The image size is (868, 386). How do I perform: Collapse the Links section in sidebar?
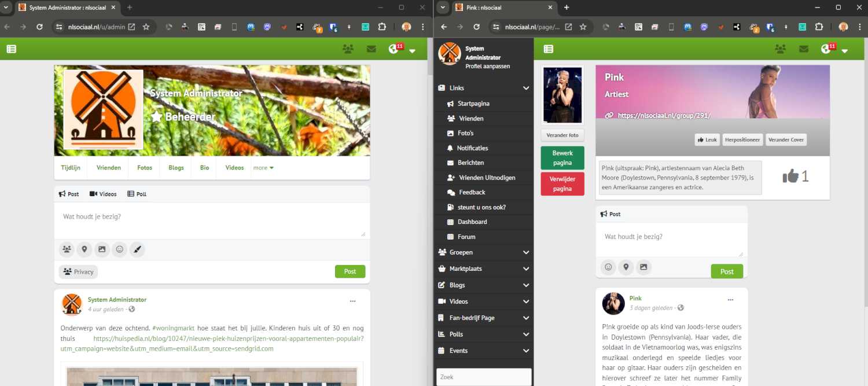pos(525,88)
